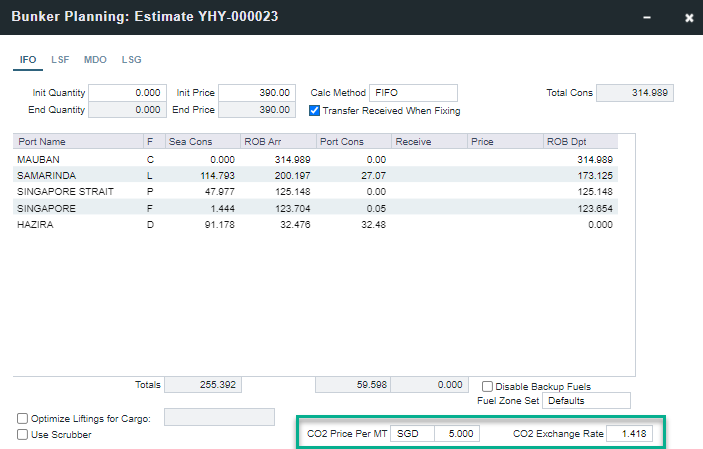Edit the Init Price field

pyautogui.click(x=257, y=93)
